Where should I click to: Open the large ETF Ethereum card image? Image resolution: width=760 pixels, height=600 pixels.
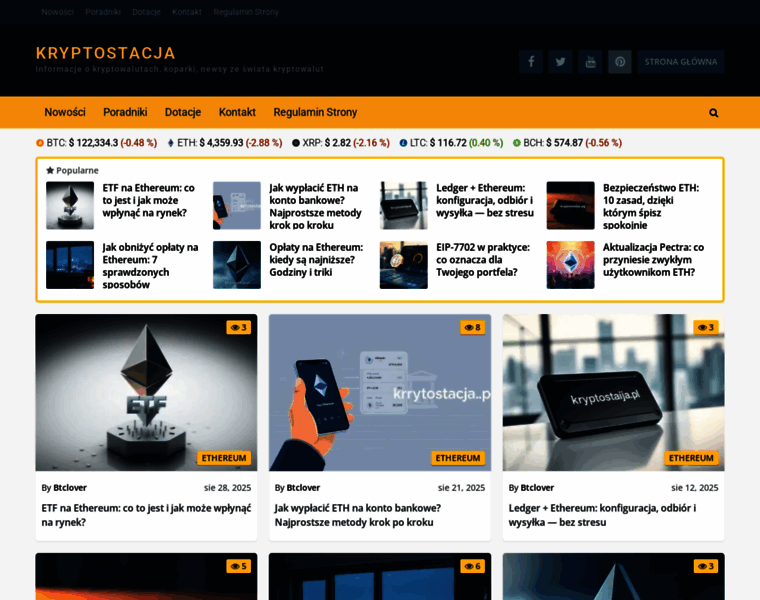[146, 393]
